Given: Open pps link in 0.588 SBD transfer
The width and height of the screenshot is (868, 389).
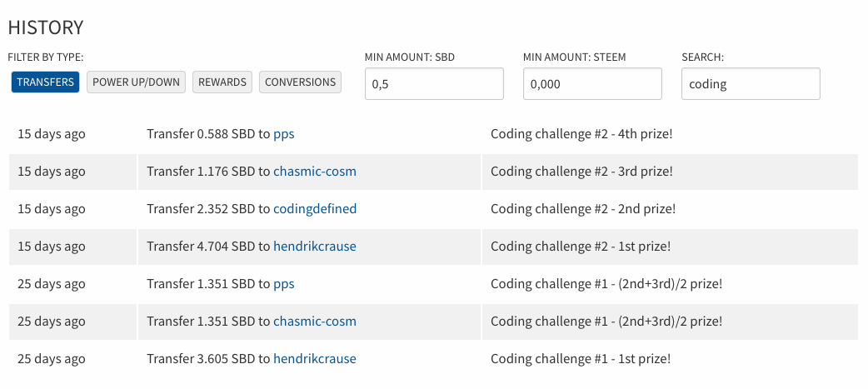Looking at the screenshot, I should pyautogui.click(x=284, y=134).
